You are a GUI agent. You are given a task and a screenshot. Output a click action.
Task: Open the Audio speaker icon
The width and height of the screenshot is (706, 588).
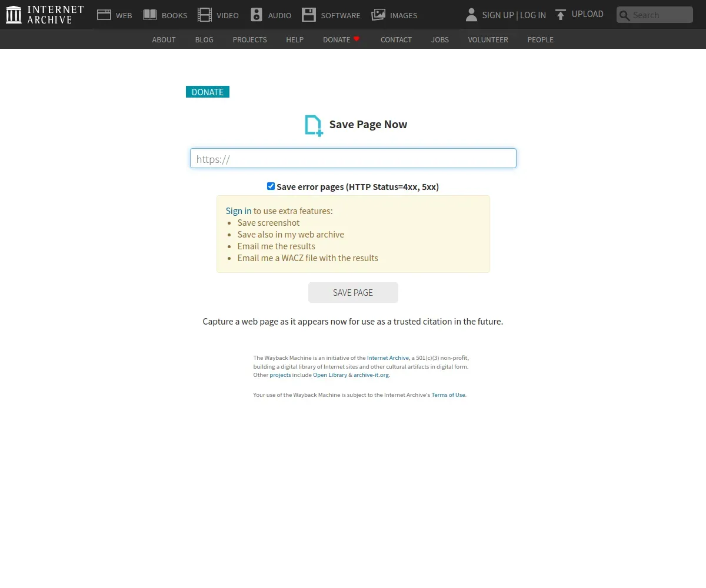(257, 15)
